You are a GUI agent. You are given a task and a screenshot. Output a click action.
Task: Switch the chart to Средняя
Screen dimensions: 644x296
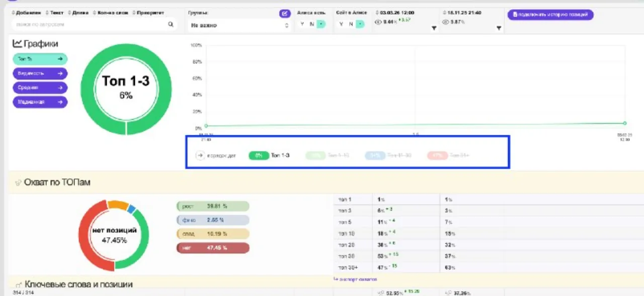point(40,87)
